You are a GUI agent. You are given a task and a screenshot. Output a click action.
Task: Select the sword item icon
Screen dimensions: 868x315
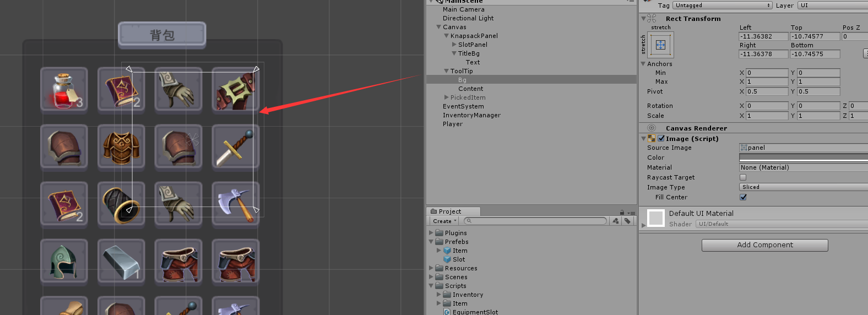(x=236, y=147)
